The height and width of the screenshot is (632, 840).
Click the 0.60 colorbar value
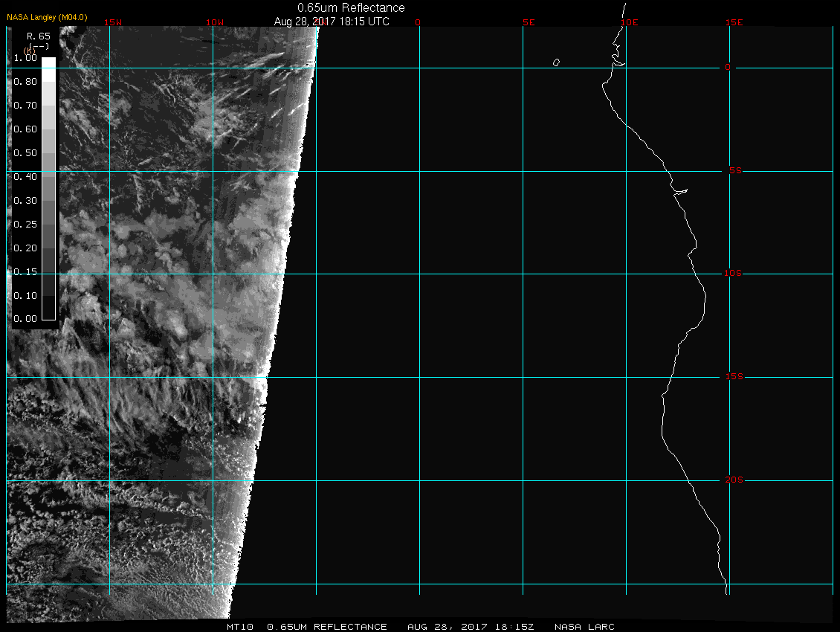click(25, 129)
